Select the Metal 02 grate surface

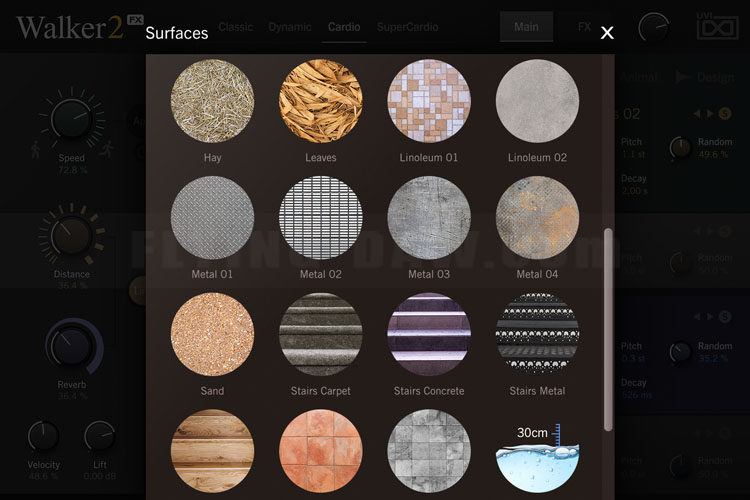click(x=320, y=218)
